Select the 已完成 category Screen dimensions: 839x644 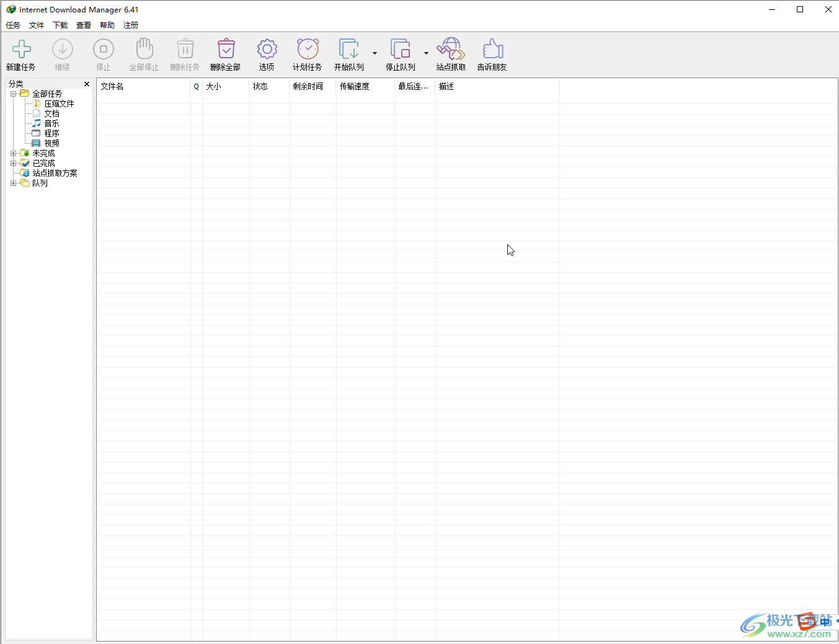pos(43,163)
